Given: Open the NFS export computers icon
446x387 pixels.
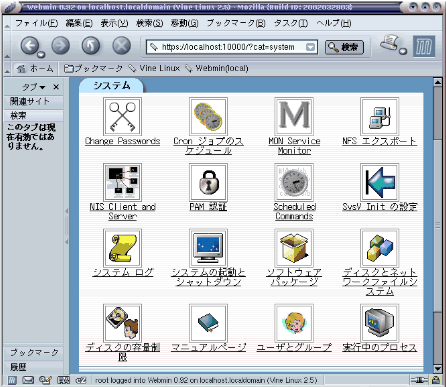Looking at the screenshot, I should click(380, 116).
